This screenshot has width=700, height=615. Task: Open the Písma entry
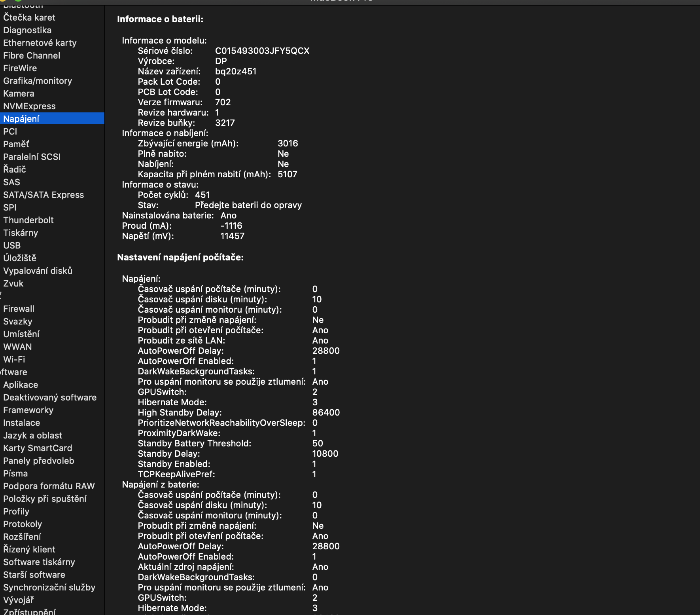pos(15,473)
